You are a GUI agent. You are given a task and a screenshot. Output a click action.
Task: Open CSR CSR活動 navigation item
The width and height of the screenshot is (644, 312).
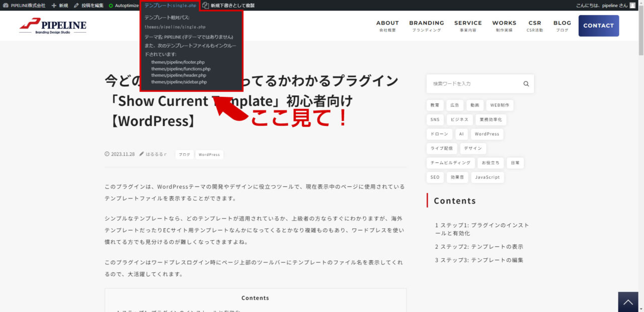click(x=535, y=26)
